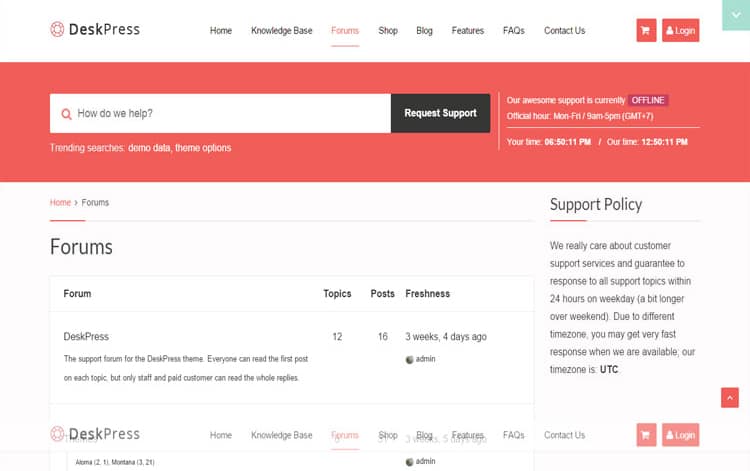Image resolution: width=750 pixels, height=471 pixels.
Task: Go to Home in the top navigation
Action: coord(221,31)
